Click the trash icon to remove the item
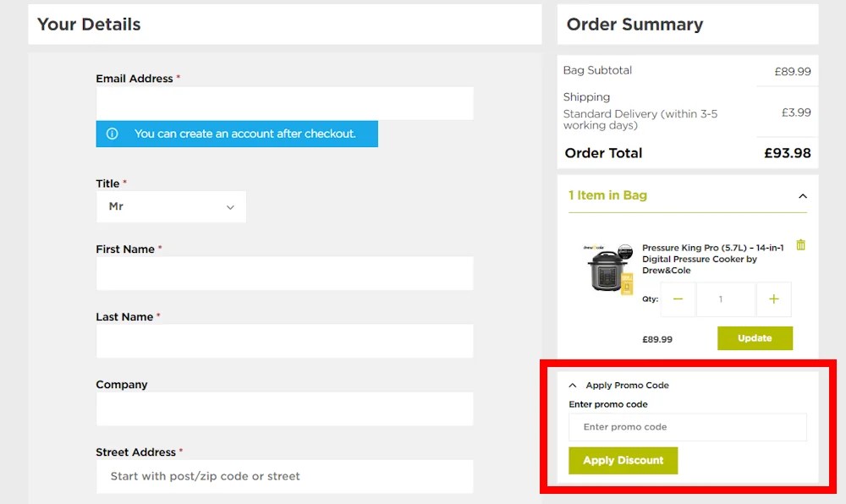 [x=800, y=246]
